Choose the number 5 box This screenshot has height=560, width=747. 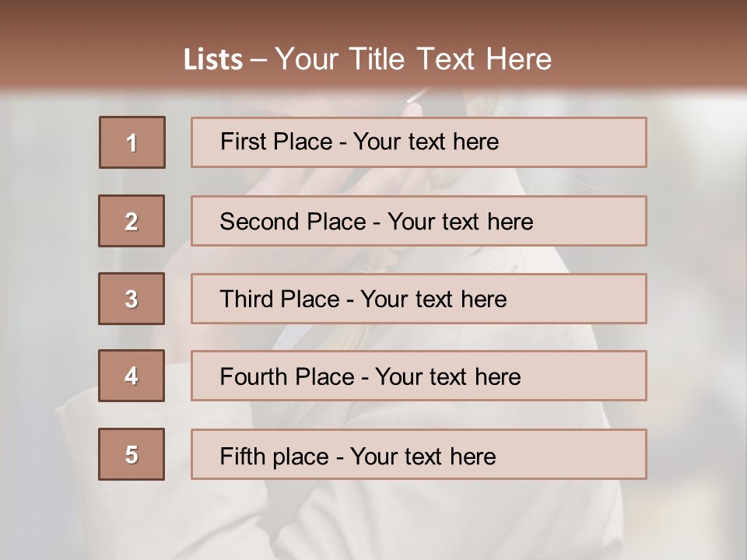132,454
